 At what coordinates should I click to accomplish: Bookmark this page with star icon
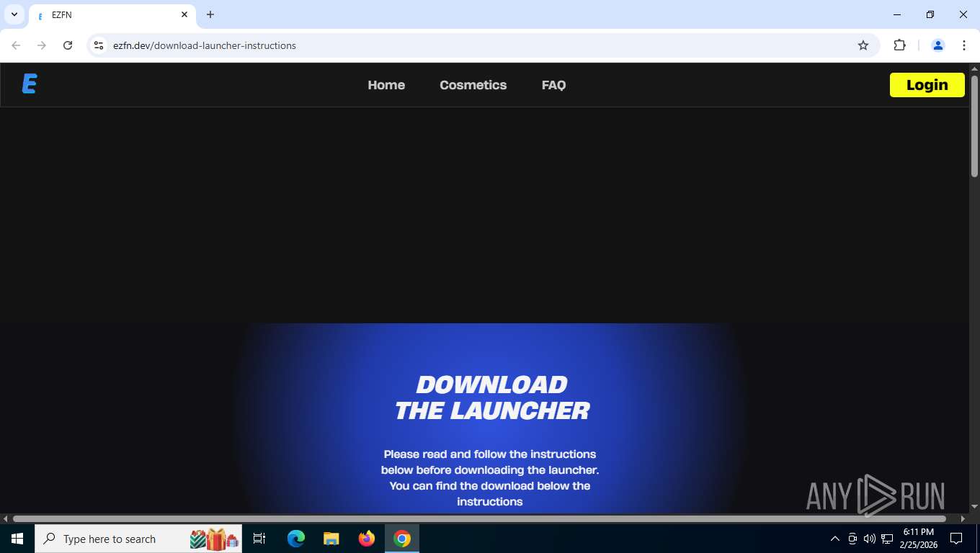(x=863, y=45)
